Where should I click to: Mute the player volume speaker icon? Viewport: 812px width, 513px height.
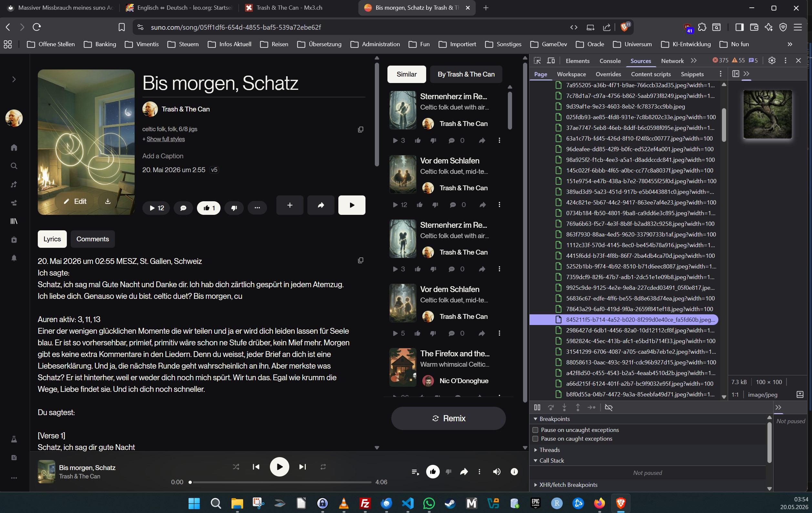click(497, 472)
